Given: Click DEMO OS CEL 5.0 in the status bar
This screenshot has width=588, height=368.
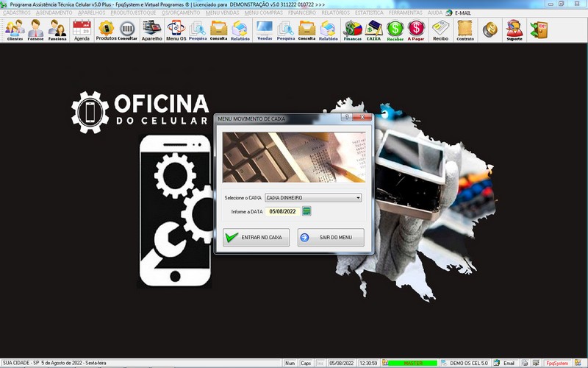Looking at the screenshot, I should tap(469, 363).
